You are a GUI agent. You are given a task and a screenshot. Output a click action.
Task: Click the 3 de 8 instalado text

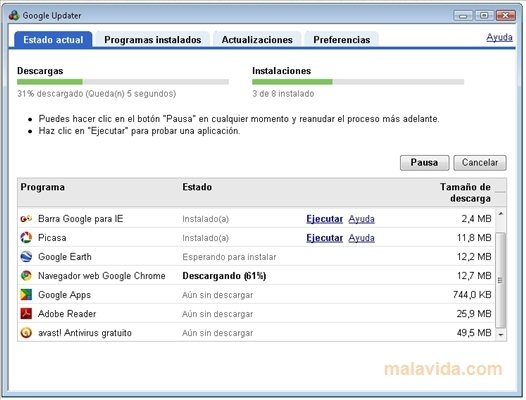pos(283,94)
